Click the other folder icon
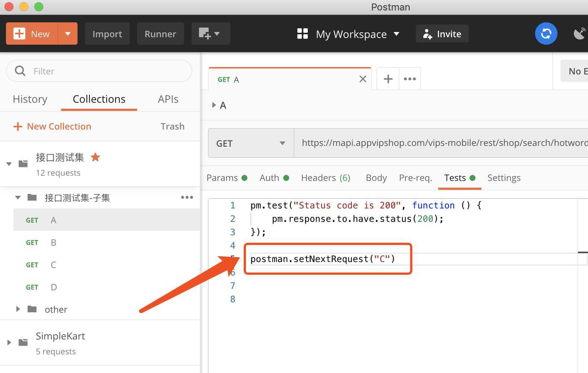Screen dimensions: 588x373 pyautogui.click(x=32, y=309)
